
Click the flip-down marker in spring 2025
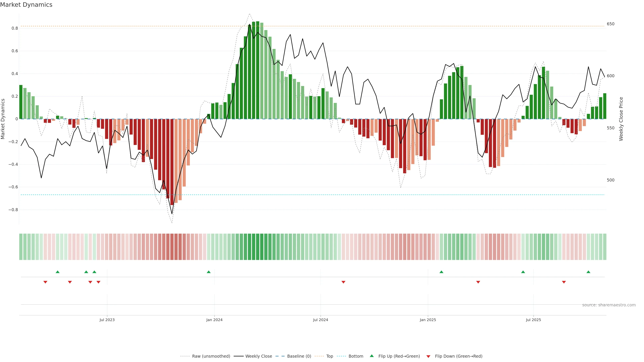(x=478, y=282)
